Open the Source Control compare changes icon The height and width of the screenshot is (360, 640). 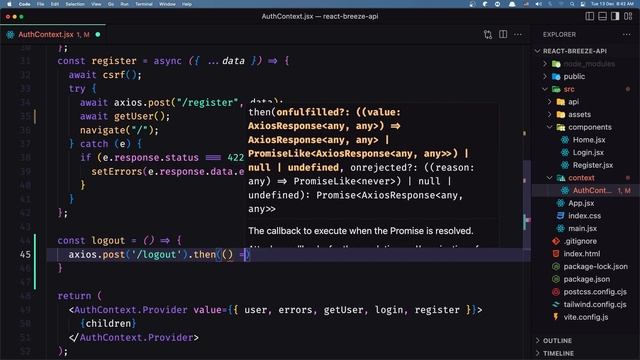click(488, 35)
